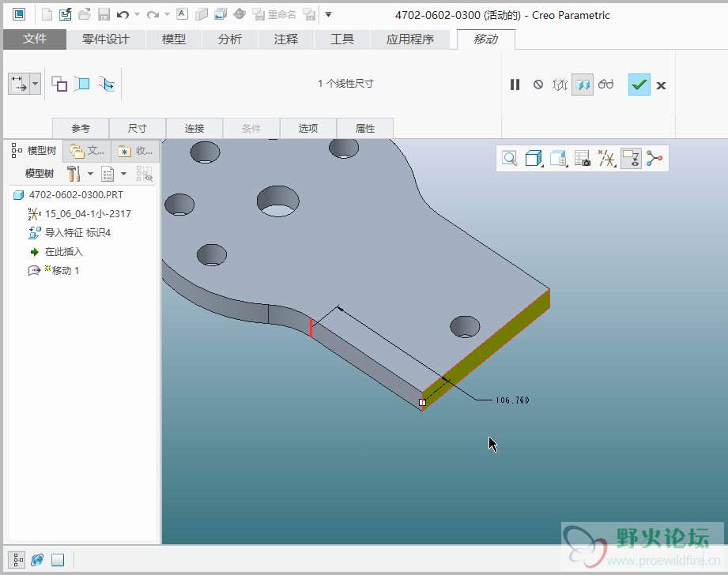Click the curved surface with arrow icon
The width and height of the screenshot is (728, 575).
pos(107,84)
